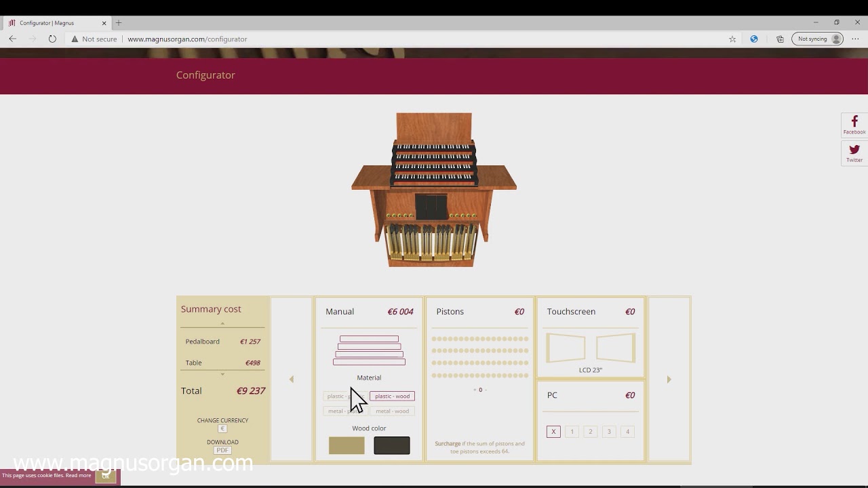Select PC option 1
This screenshot has height=488, width=868.
pos(572,431)
